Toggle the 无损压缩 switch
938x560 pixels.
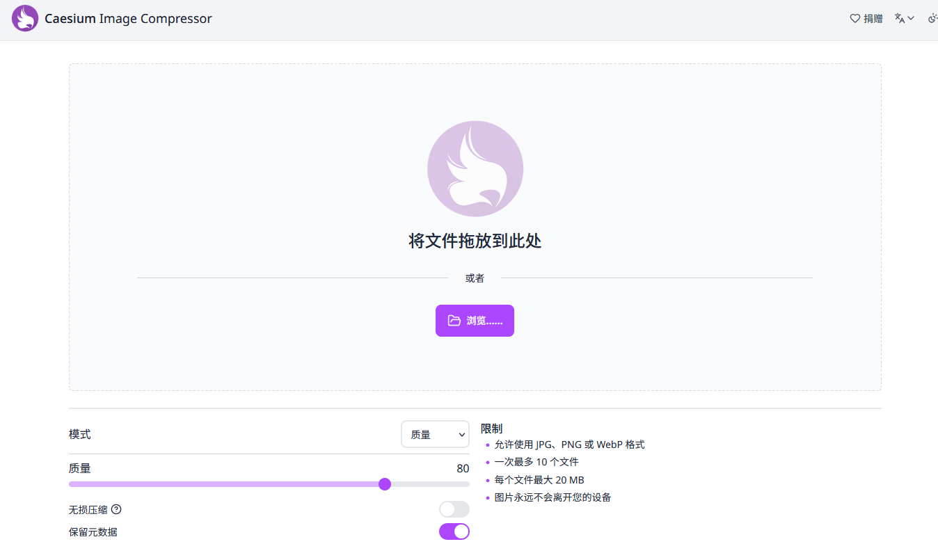[454, 509]
